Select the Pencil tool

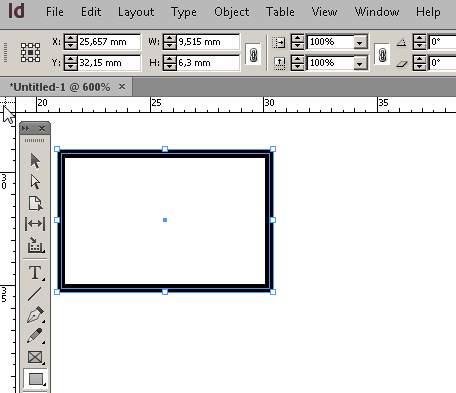[x=35, y=336]
